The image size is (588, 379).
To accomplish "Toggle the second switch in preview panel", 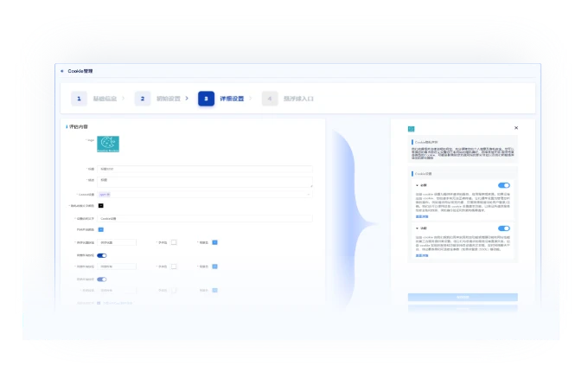I will point(503,228).
